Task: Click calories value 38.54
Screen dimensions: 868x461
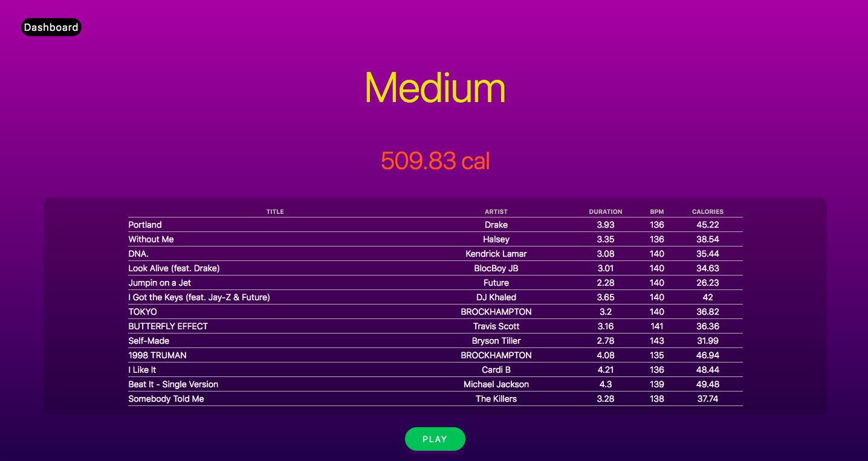Action: point(708,239)
